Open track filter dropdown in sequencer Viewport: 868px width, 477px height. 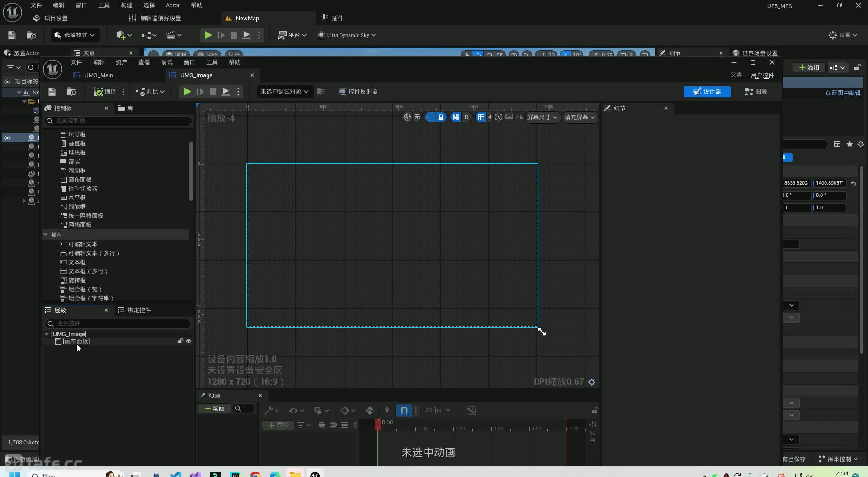(x=304, y=425)
